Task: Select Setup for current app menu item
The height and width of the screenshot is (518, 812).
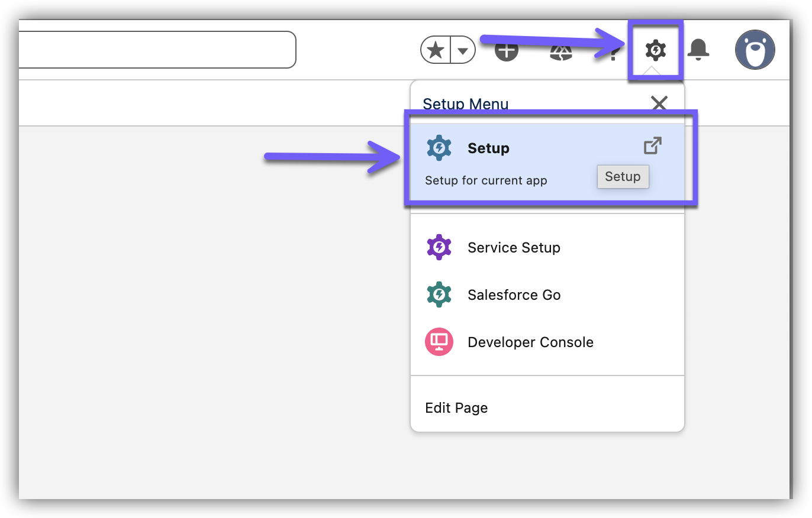Action: click(488, 148)
